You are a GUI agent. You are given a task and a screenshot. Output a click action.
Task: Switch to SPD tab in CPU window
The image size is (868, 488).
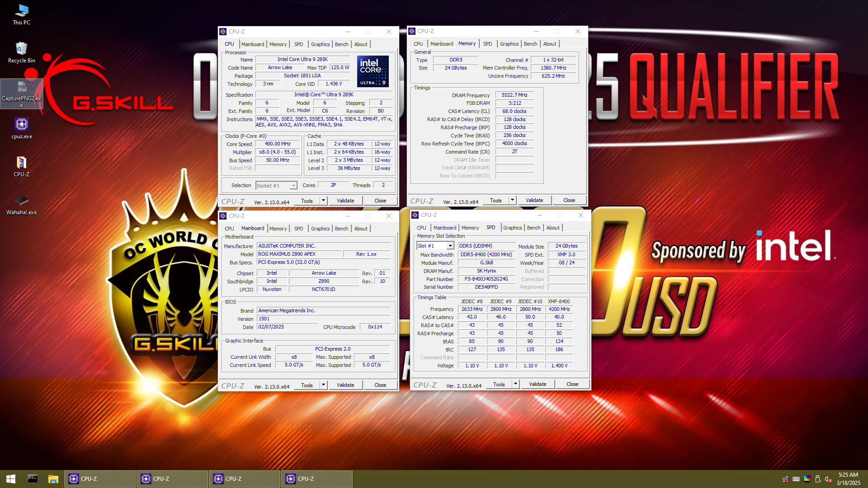point(298,44)
